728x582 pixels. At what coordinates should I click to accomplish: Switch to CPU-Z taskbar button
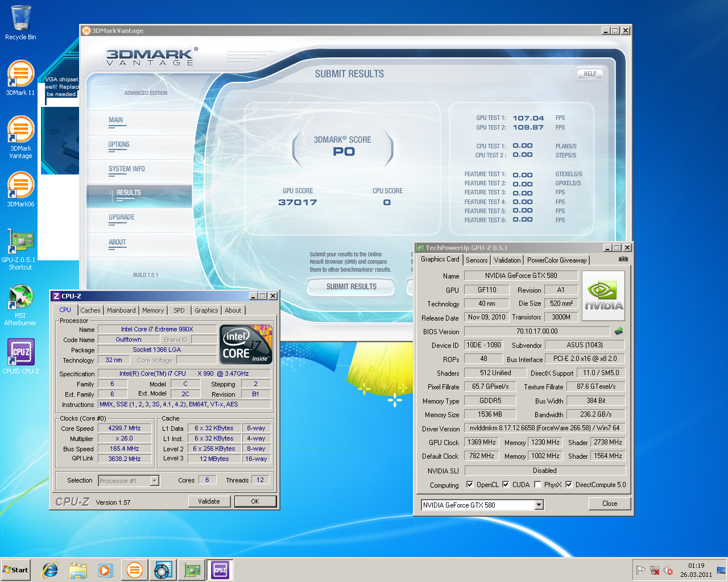[220, 570]
